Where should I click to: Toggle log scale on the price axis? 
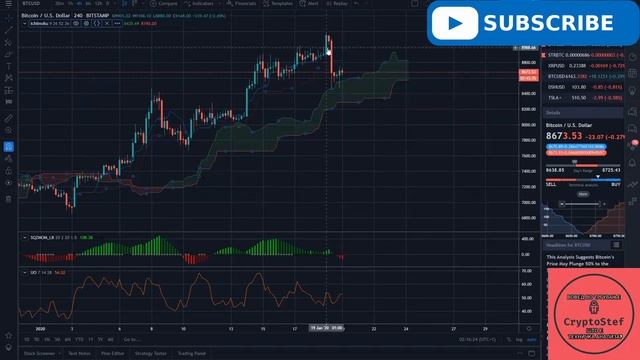click(x=519, y=340)
